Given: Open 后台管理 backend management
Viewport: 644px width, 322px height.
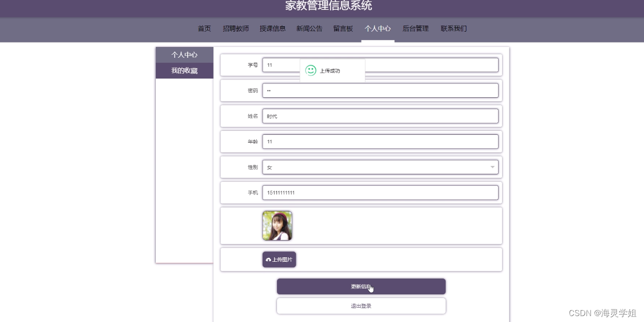Looking at the screenshot, I should coord(415,29).
